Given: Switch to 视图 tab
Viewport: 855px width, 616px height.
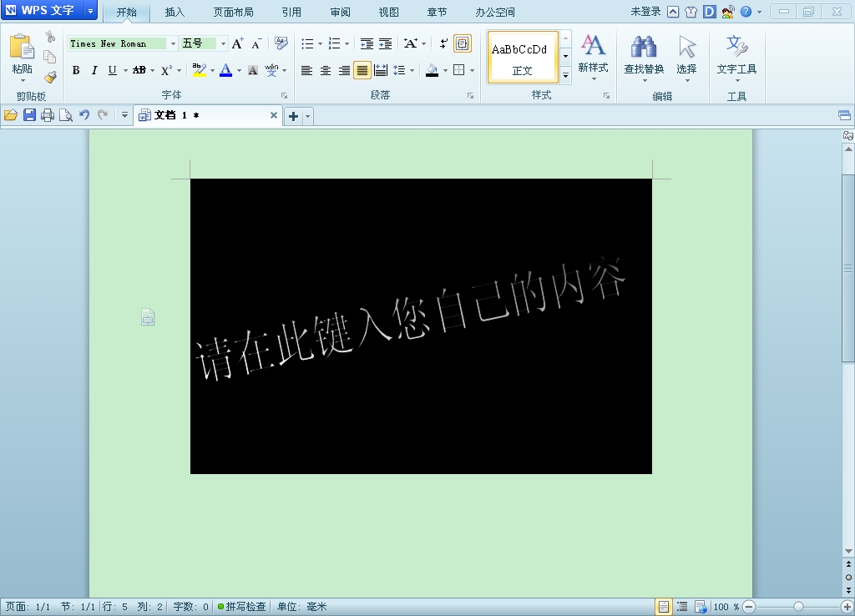Looking at the screenshot, I should coord(388,12).
